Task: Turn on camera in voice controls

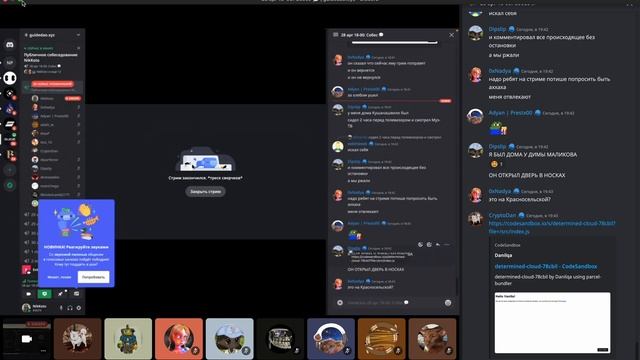Action: click(29, 294)
